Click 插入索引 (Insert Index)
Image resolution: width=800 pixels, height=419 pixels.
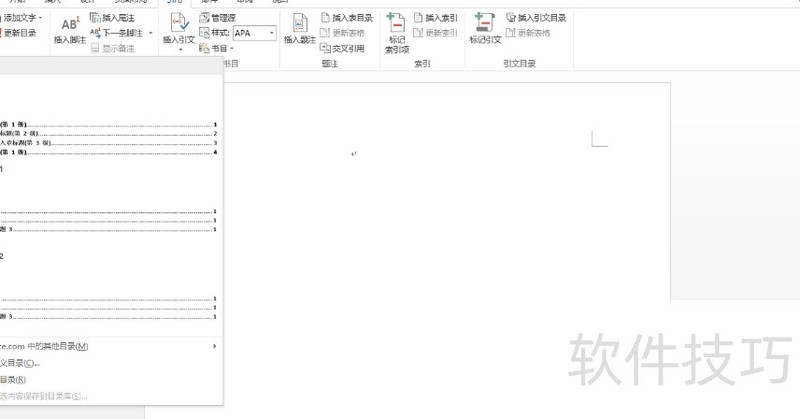pos(435,18)
